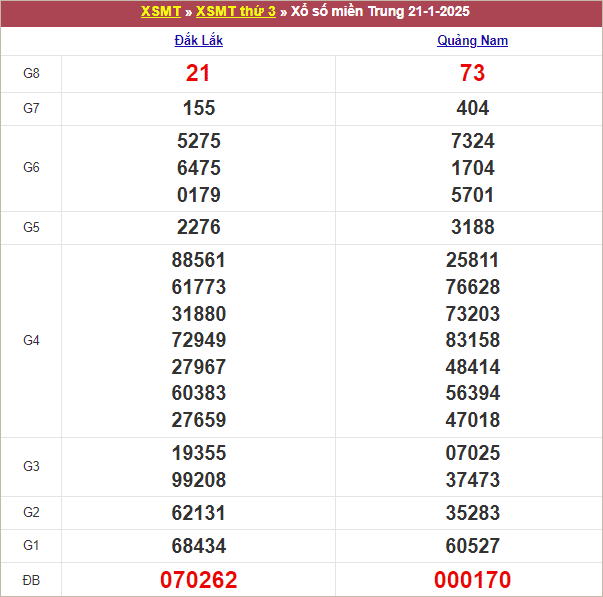603x597 pixels.
Task: Click the G4 row label
Action: [31, 340]
